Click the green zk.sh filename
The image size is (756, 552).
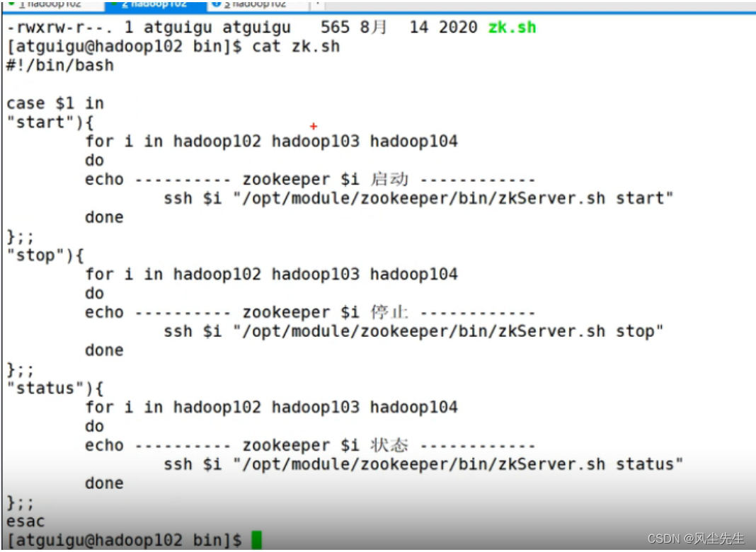pos(512,27)
